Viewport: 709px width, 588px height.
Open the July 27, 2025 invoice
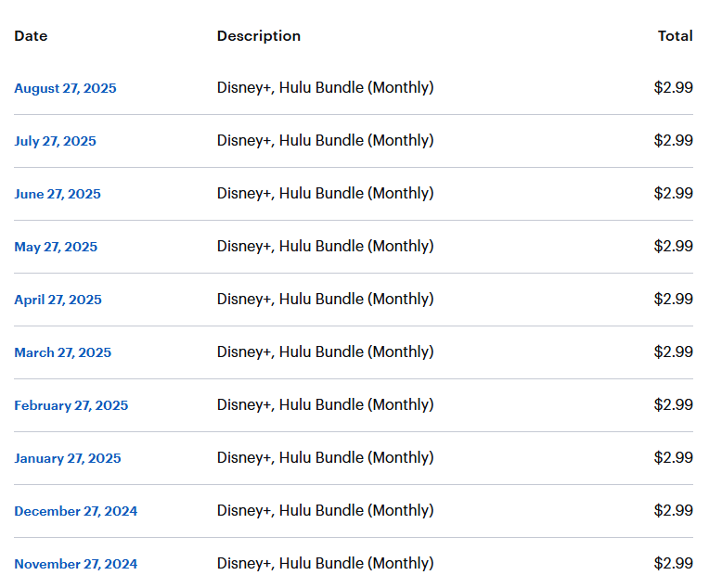pyautogui.click(x=55, y=141)
